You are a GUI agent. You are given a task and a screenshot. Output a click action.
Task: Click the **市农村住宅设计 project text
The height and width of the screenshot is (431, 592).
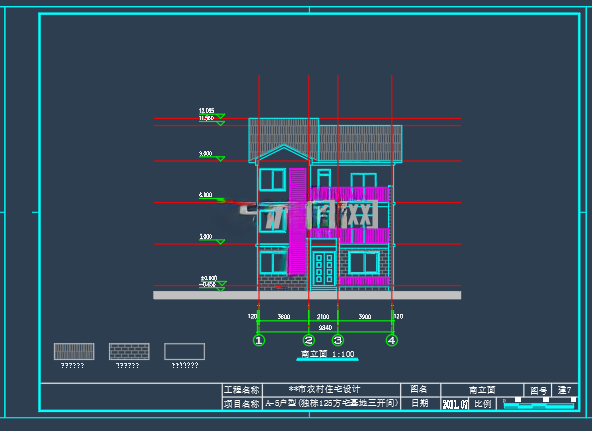324,389
